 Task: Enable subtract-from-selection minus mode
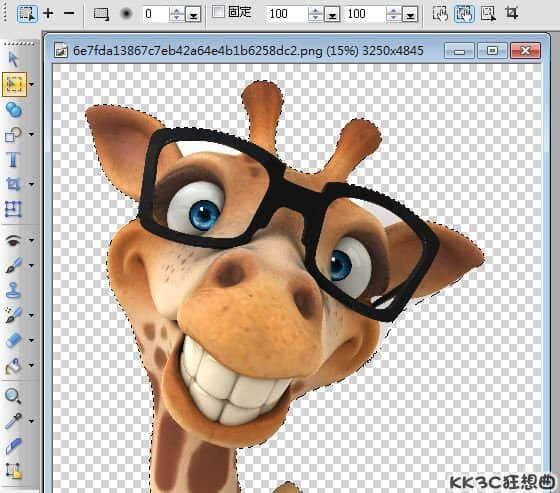click(x=69, y=14)
